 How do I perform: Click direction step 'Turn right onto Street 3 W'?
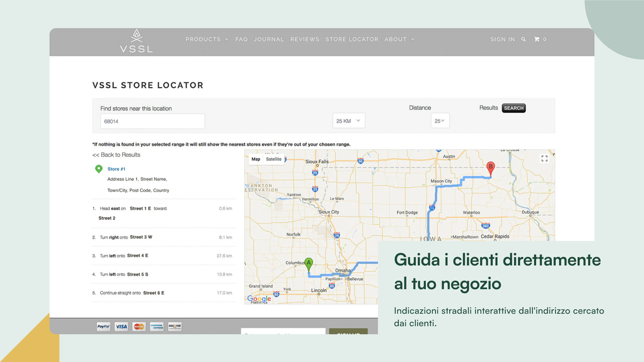coord(164,237)
